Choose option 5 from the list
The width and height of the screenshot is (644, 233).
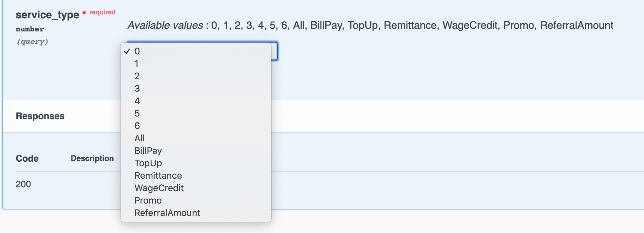coord(137,113)
